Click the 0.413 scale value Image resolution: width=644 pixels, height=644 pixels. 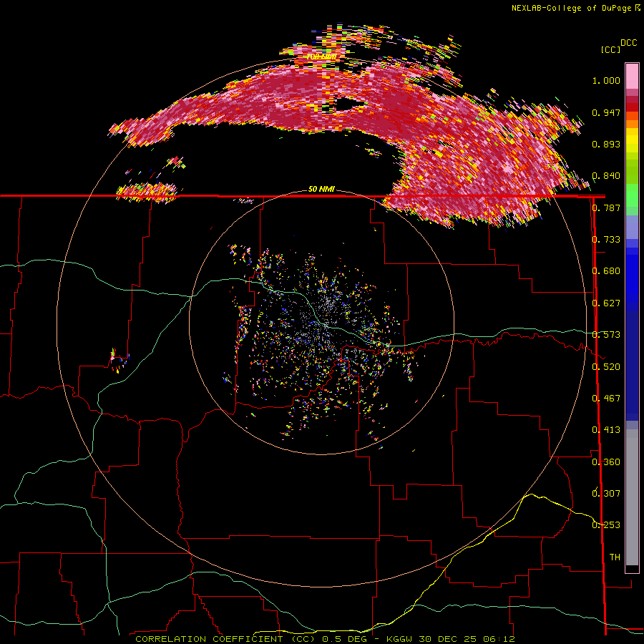(x=606, y=430)
